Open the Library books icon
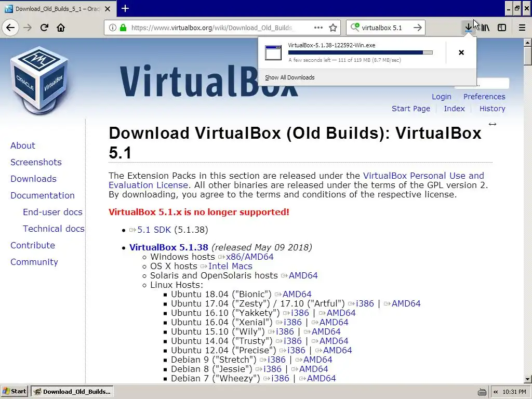Image resolution: width=532 pixels, height=399 pixels. click(486, 28)
